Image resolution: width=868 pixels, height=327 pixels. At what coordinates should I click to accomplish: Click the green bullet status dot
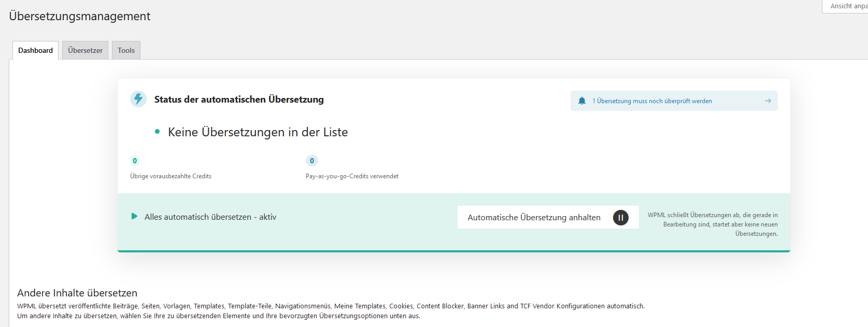tap(157, 132)
